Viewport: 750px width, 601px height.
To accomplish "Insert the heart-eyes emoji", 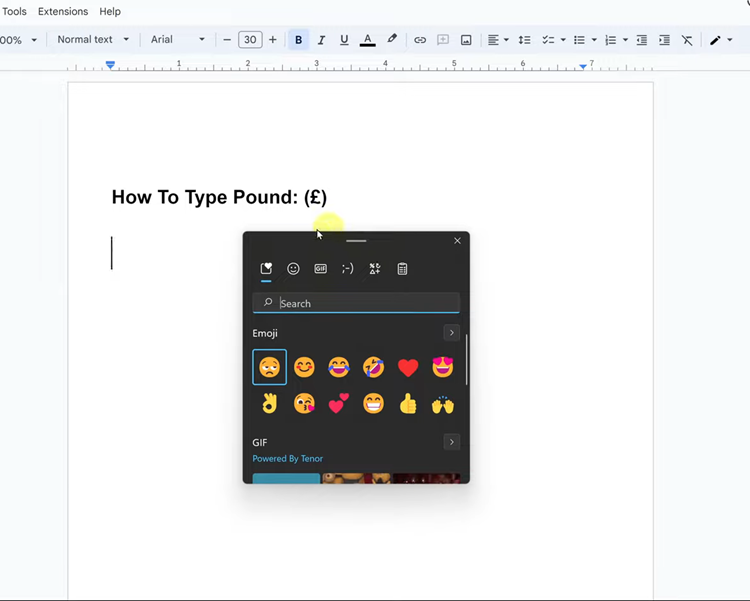I will coord(443,367).
